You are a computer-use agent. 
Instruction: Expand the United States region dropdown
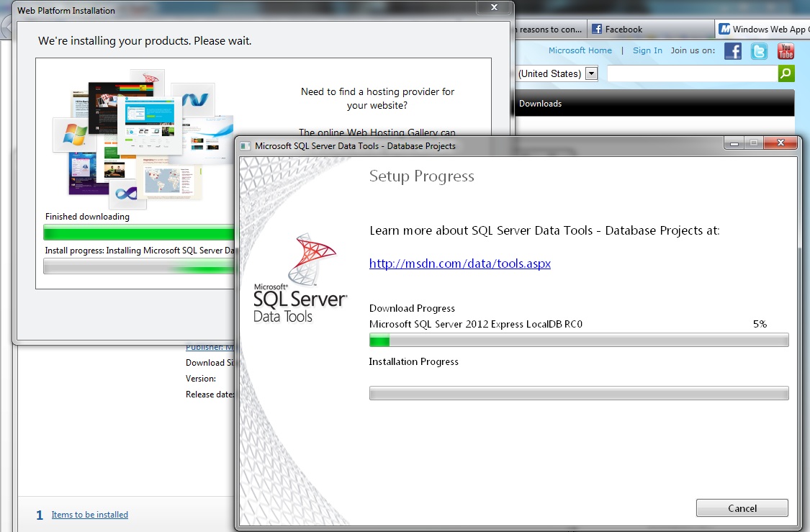(x=592, y=74)
